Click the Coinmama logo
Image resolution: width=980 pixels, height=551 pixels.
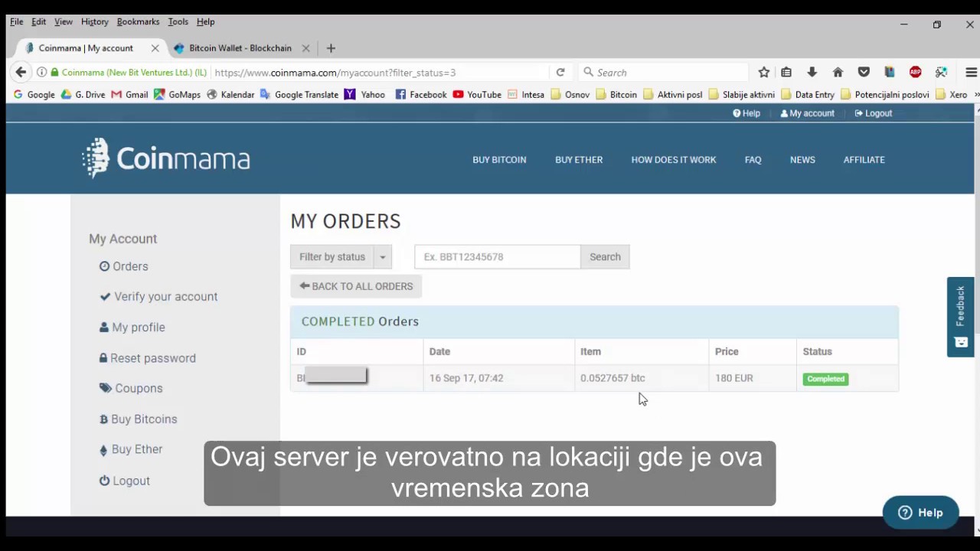[x=166, y=158]
